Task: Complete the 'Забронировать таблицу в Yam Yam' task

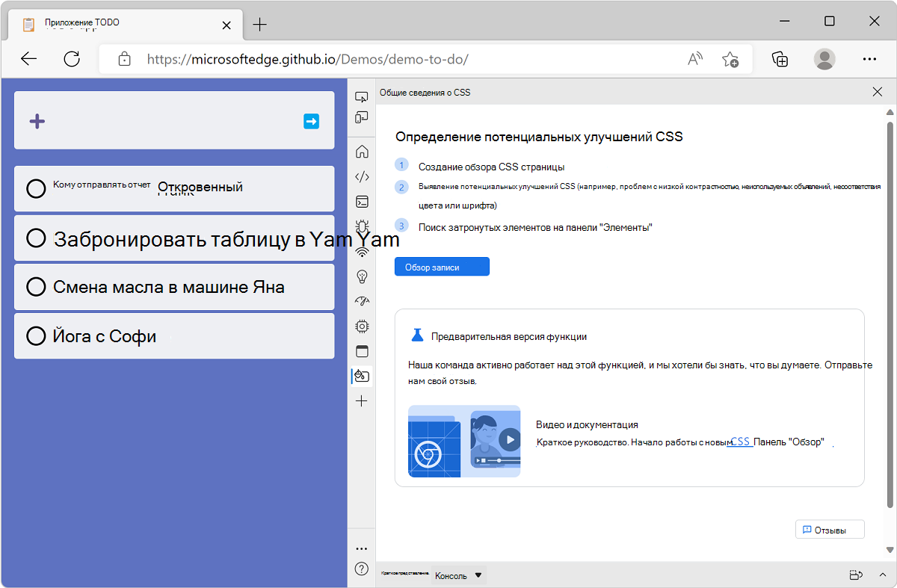Action: point(36,238)
